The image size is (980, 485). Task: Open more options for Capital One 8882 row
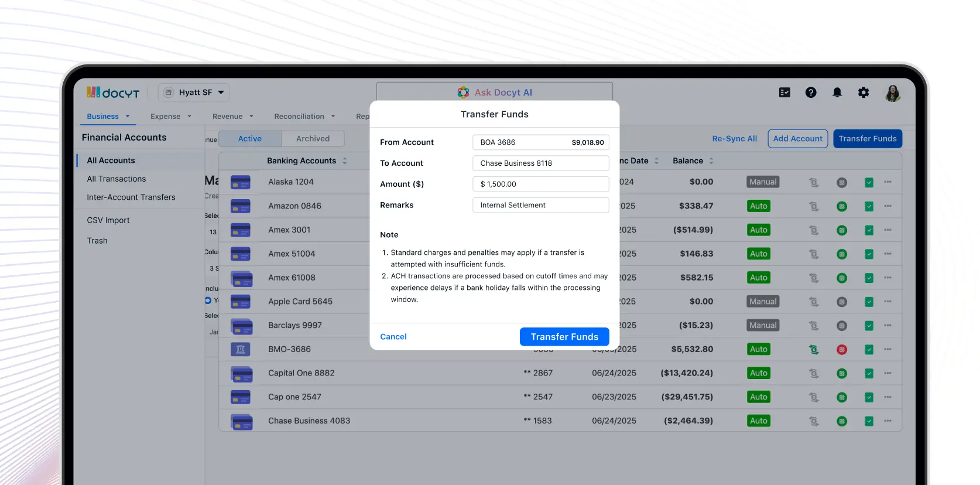click(x=888, y=373)
